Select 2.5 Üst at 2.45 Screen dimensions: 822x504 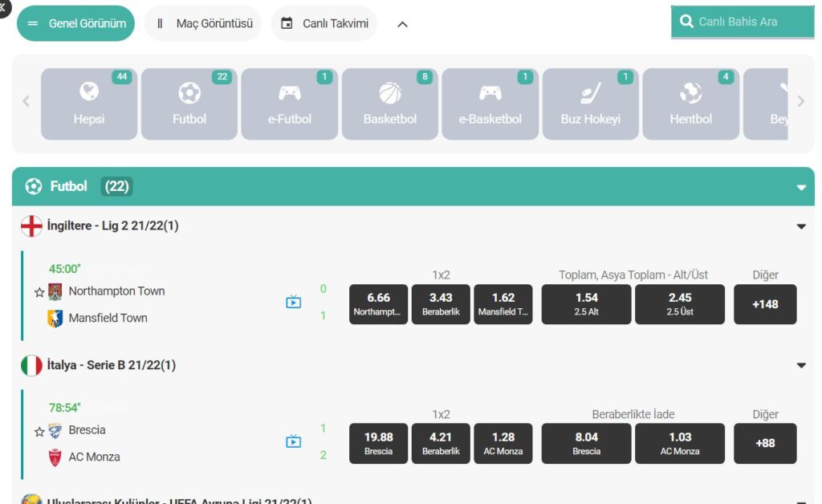click(x=680, y=304)
